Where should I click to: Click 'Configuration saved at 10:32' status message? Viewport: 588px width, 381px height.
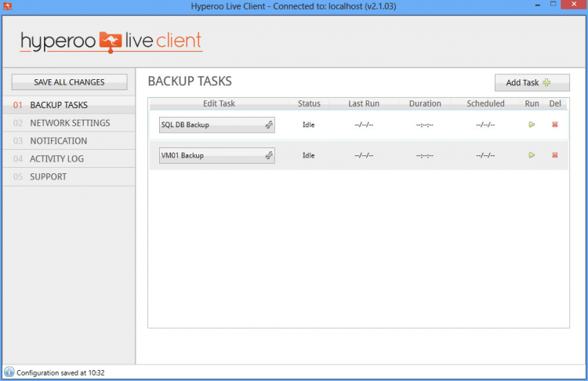click(x=60, y=372)
